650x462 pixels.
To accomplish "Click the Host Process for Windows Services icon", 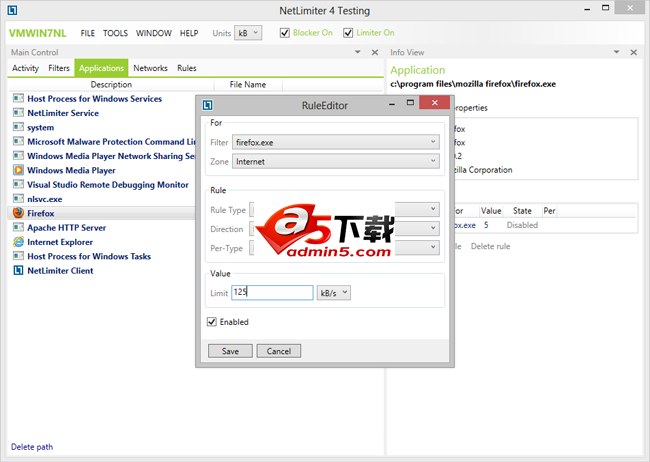I will [18, 98].
